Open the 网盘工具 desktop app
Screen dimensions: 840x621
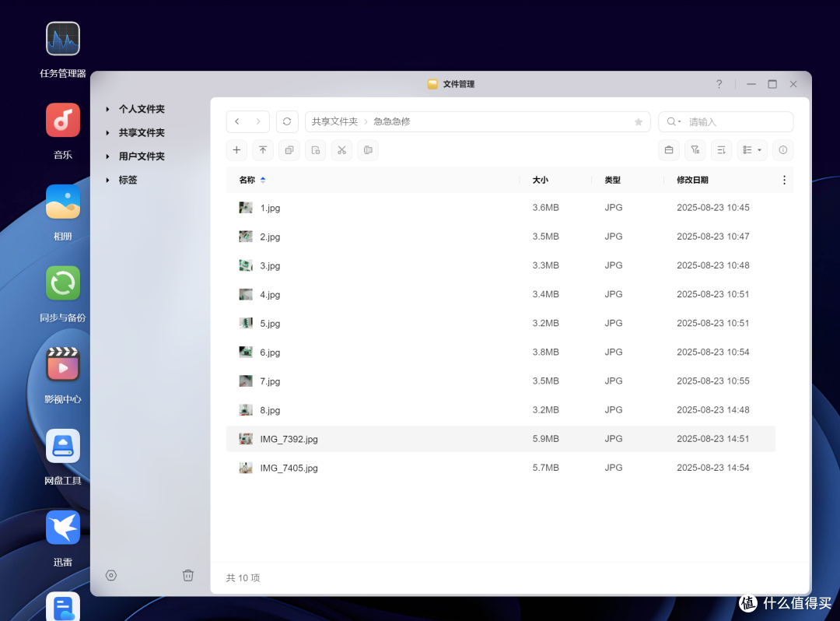click(63, 447)
